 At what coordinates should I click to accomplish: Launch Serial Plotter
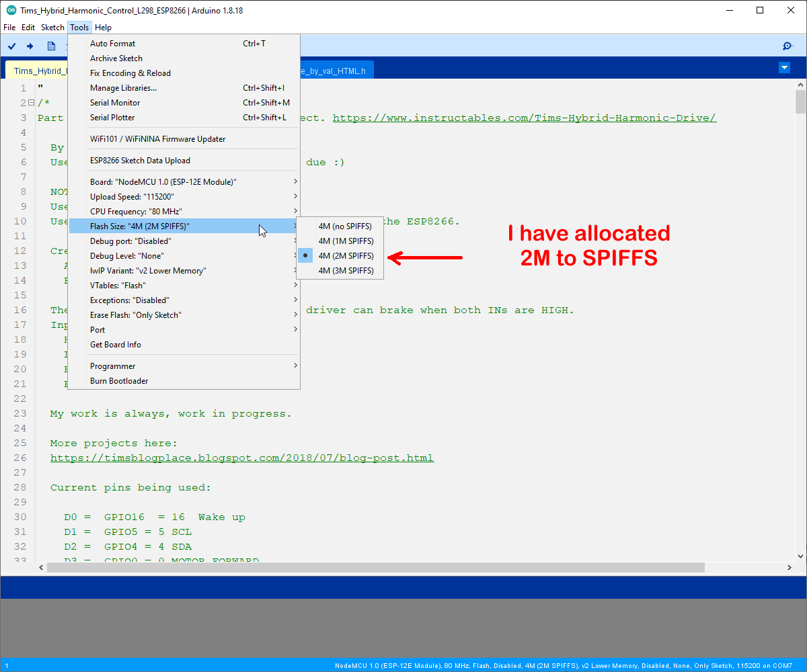pyautogui.click(x=184, y=118)
